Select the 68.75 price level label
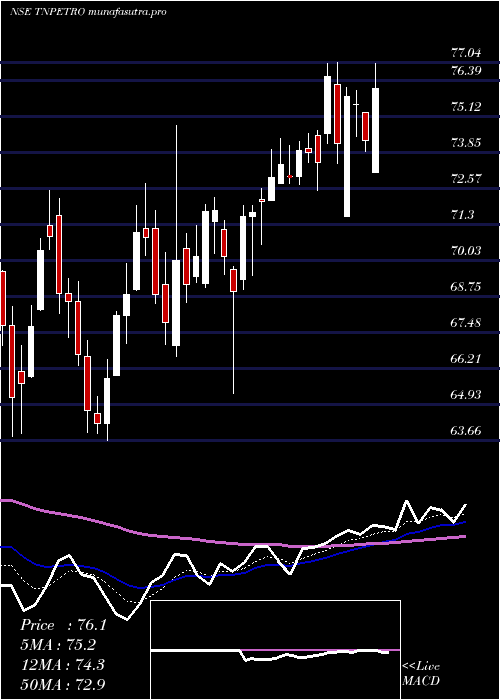 [466, 287]
